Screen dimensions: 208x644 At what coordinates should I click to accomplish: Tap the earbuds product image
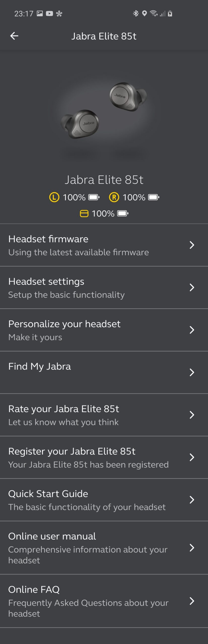click(x=104, y=111)
